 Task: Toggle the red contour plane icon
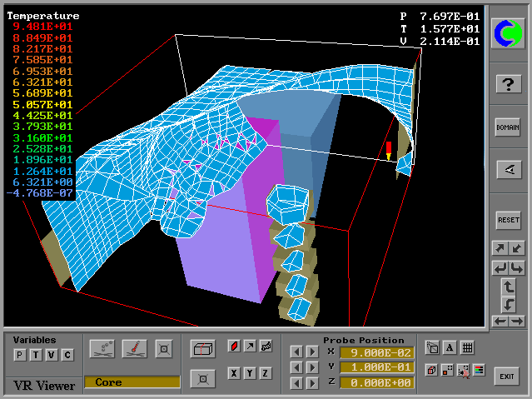(x=234, y=347)
